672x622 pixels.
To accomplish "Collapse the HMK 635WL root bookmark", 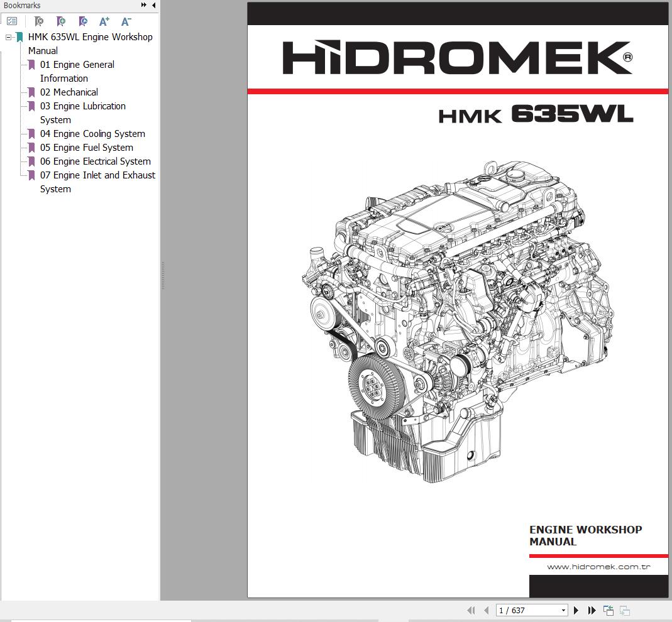I will pyautogui.click(x=9, y=37).
